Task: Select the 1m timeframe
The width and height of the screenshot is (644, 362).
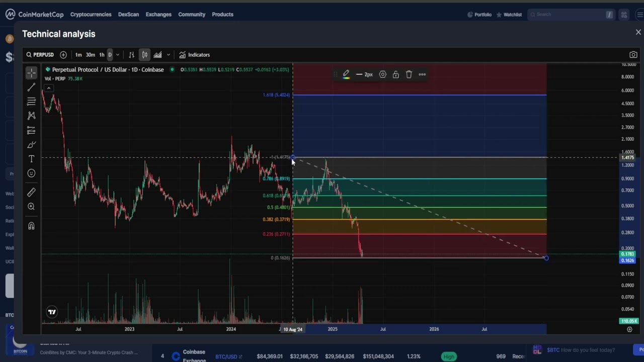Action: (78, 55)
